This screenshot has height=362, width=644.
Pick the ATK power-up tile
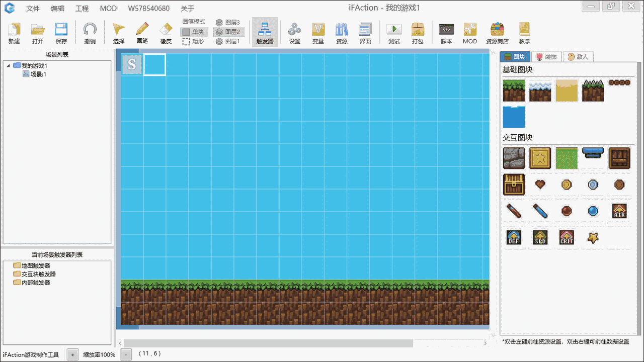tap(619, 211)
